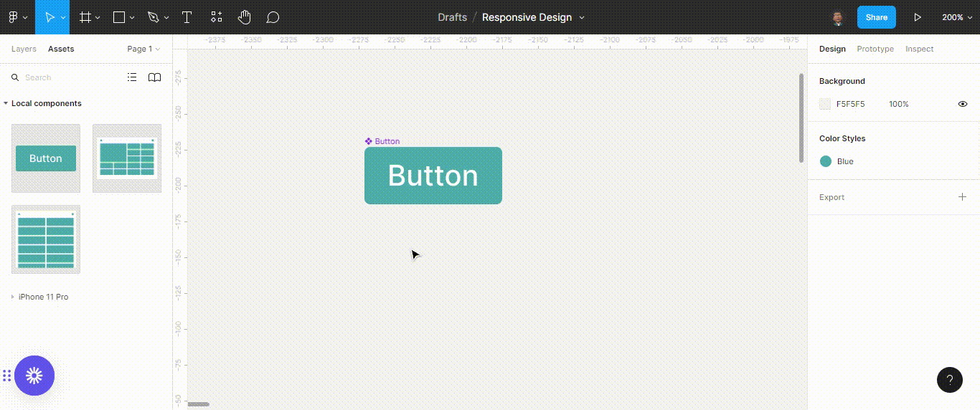
Task: Switch assets to list view
Action: pos(132,77)
